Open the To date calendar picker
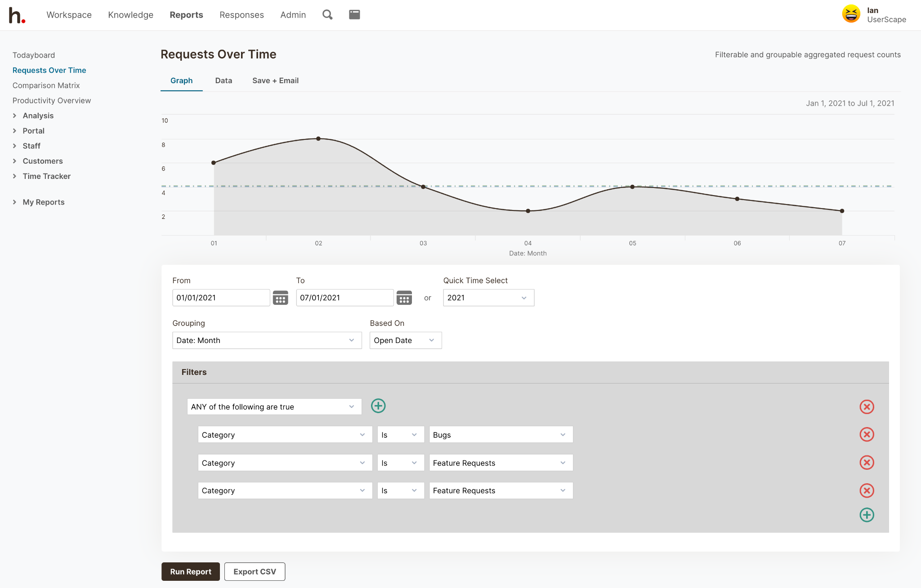921x588 pixels. tap(404, 298)
